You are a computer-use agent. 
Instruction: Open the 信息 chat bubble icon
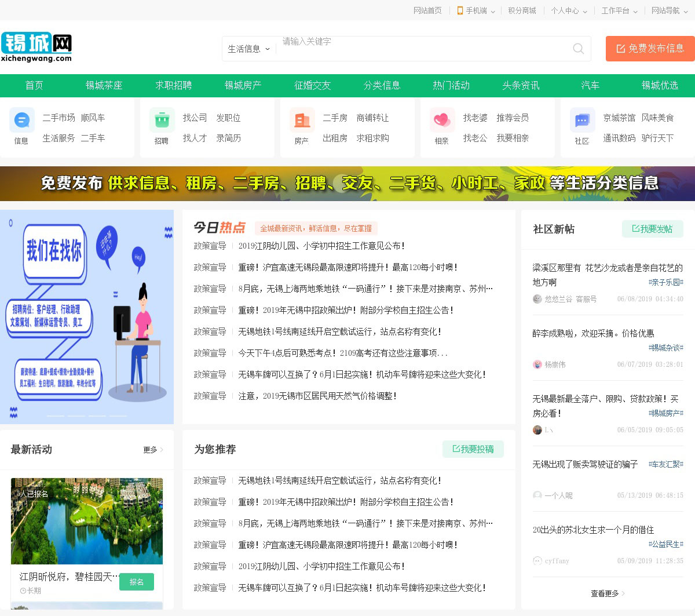pyautogui.click(x=21, y=121)
